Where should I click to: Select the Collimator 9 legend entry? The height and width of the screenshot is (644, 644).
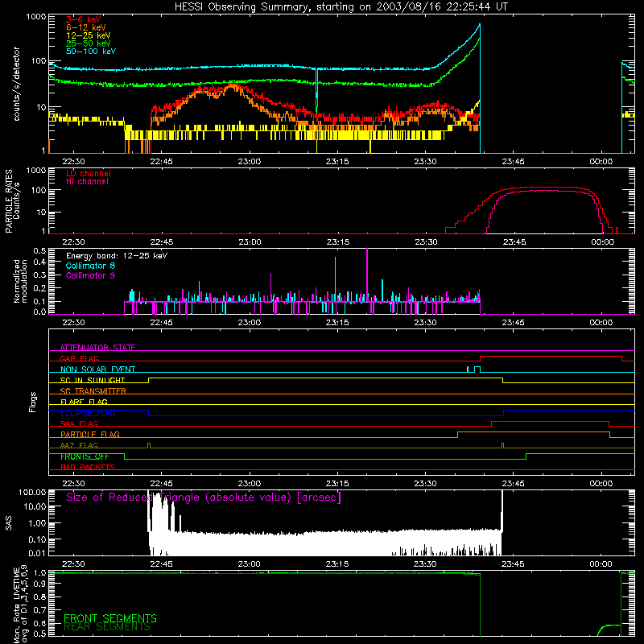coord(90,275)
